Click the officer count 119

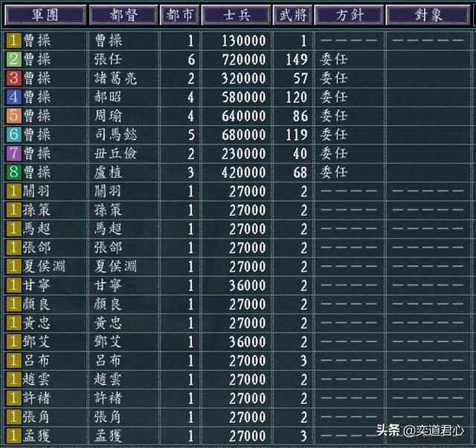point(297,135)
